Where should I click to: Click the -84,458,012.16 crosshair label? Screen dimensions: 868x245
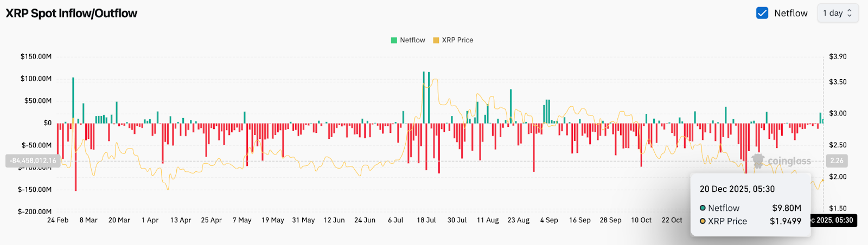click(33, 161)
